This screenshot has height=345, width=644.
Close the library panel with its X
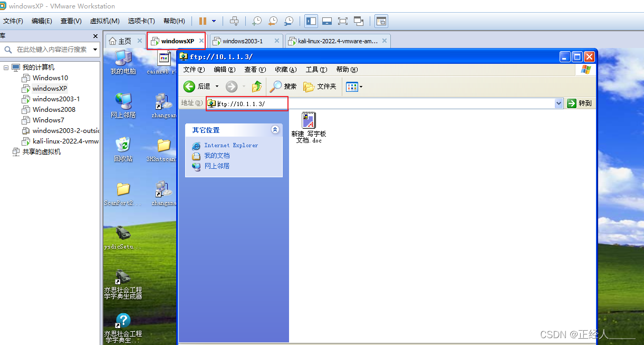[x=95, y=36]
